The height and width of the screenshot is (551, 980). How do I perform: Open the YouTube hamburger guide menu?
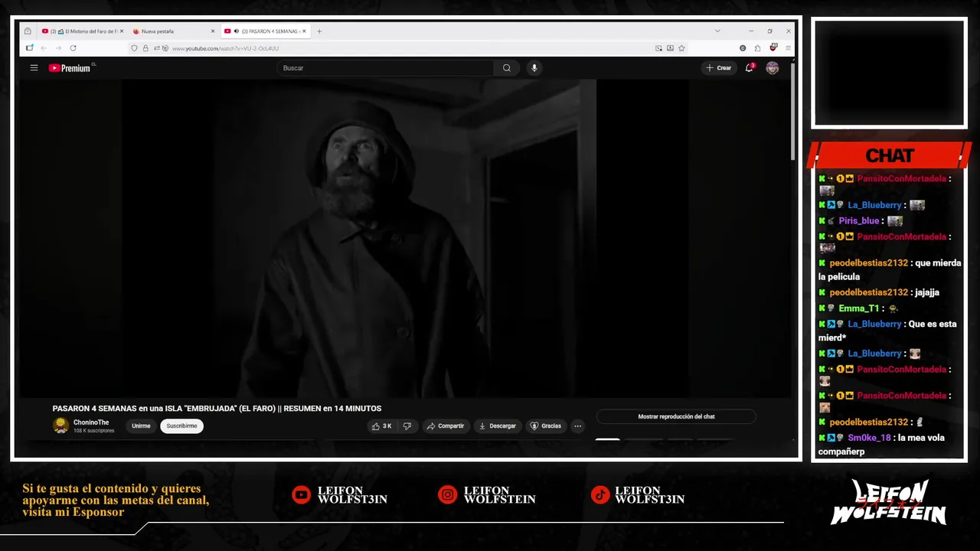pyautogui.click(x=34, y=68)
